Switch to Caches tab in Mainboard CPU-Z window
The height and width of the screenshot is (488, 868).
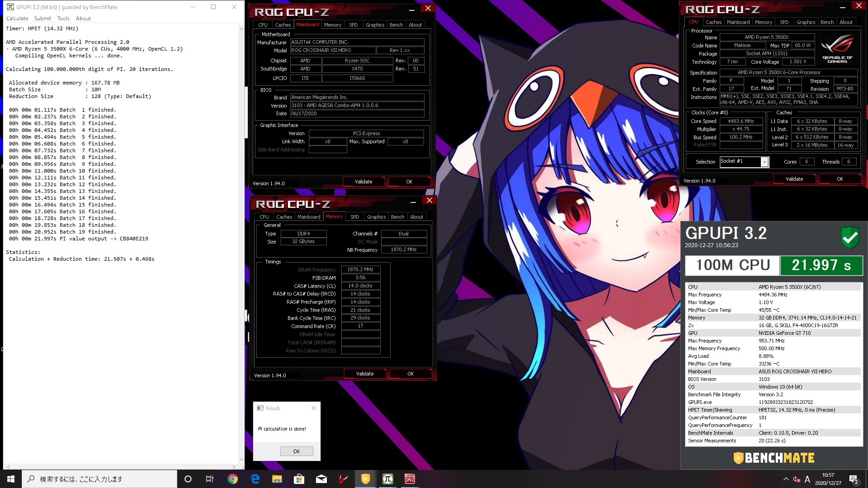[x=283, y=25]
